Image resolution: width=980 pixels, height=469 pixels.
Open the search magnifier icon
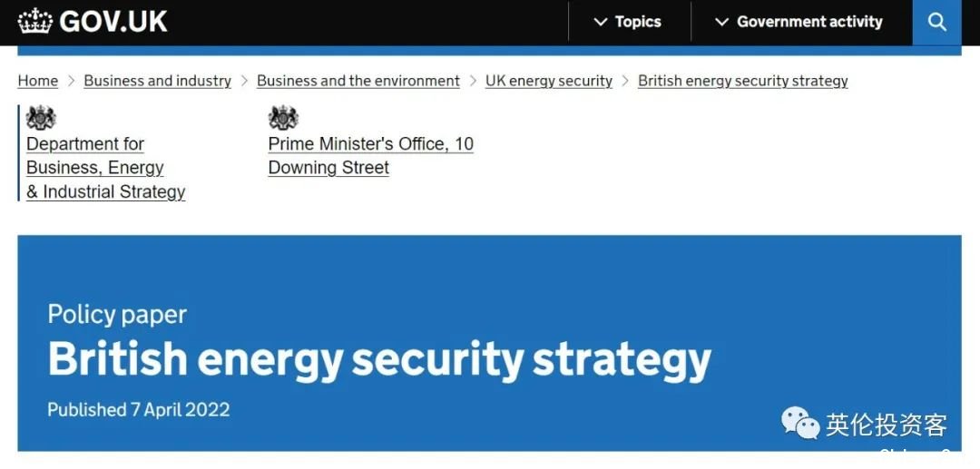click(936, 23)
